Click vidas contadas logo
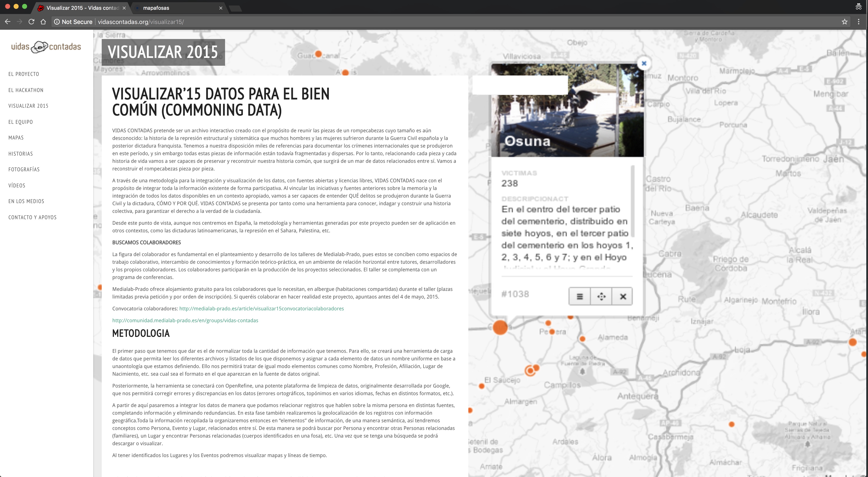 46,47
